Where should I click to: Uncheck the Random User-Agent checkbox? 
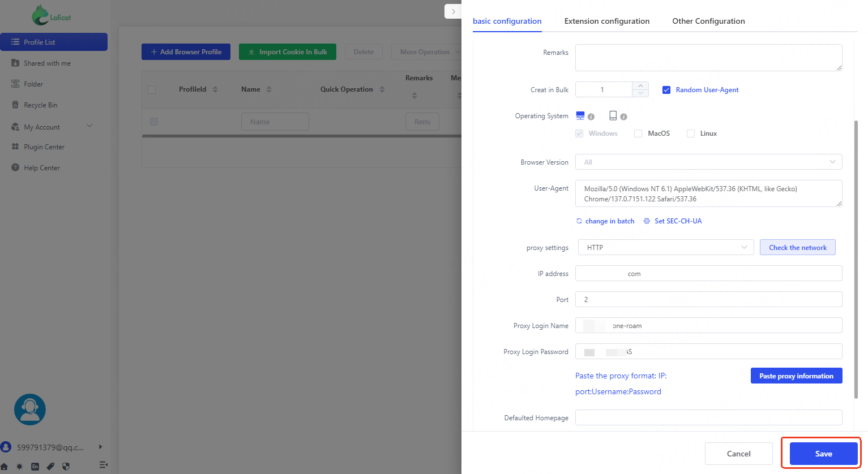pos(666,90)
